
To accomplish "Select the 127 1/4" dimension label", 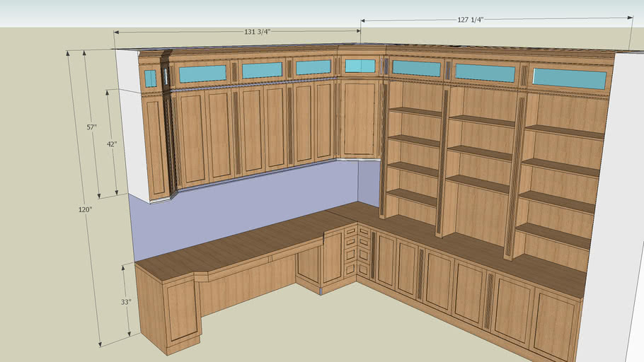I will point(471,20).
